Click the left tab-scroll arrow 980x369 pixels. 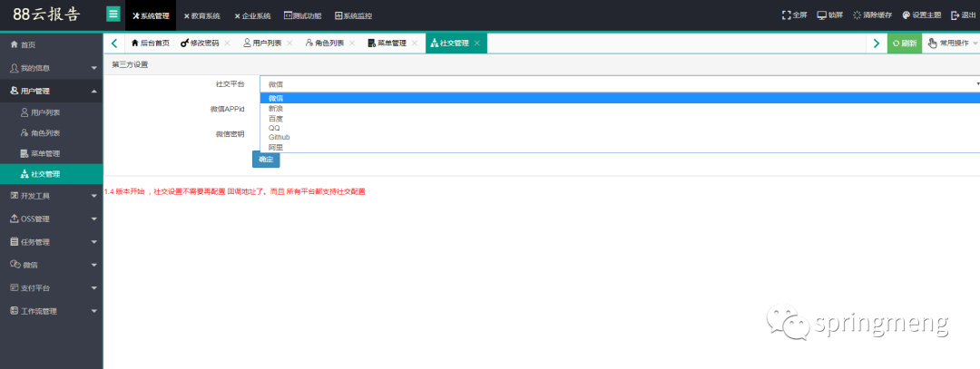click(x=113, y=44)
